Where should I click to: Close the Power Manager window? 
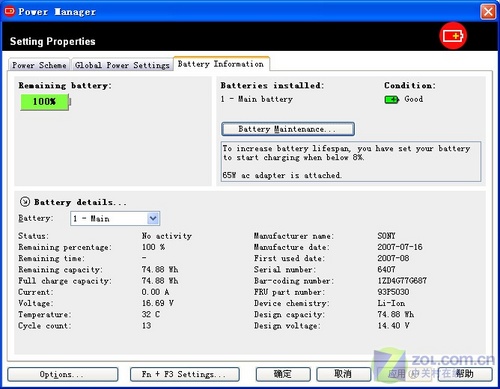pyautogui.click(x=488, y=12)
